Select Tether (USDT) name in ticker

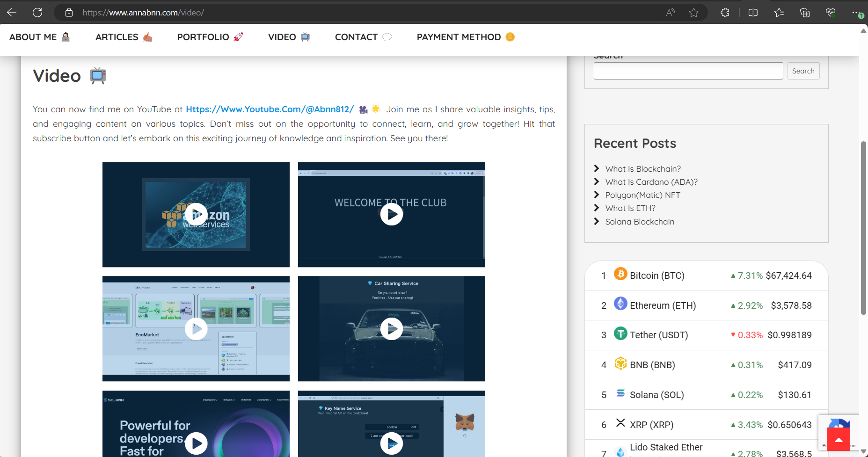(659, 335)
